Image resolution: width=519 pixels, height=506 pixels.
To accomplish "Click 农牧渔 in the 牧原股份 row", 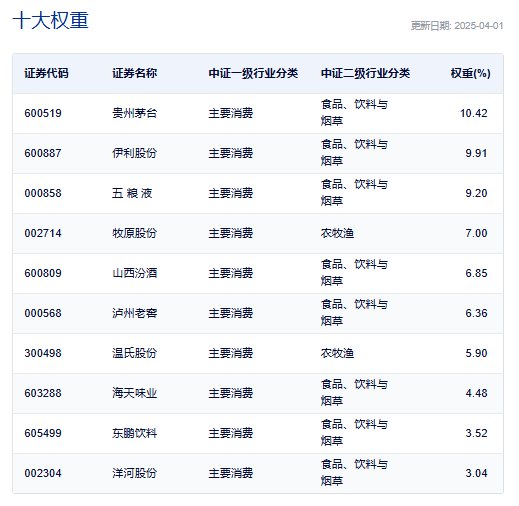I will (337, 233).
